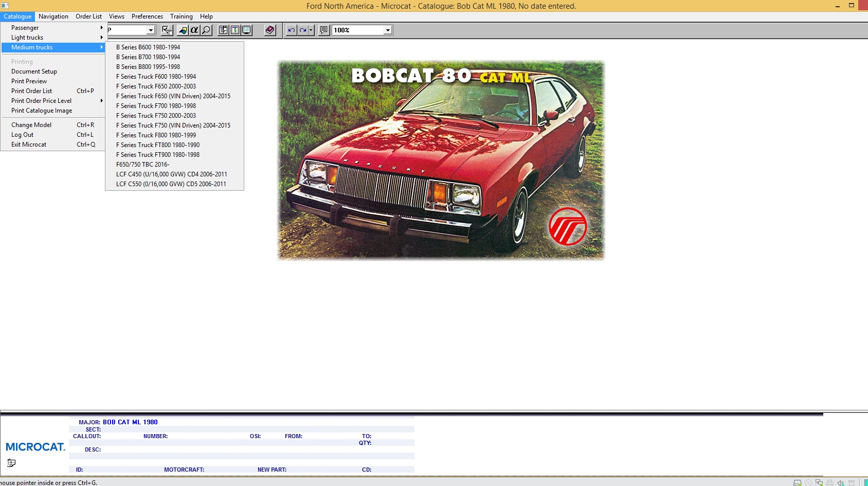Screen dimensions: 868x486
Task: Select F Series Truck FT900 1980-1998
Action: tap(174, 155)
